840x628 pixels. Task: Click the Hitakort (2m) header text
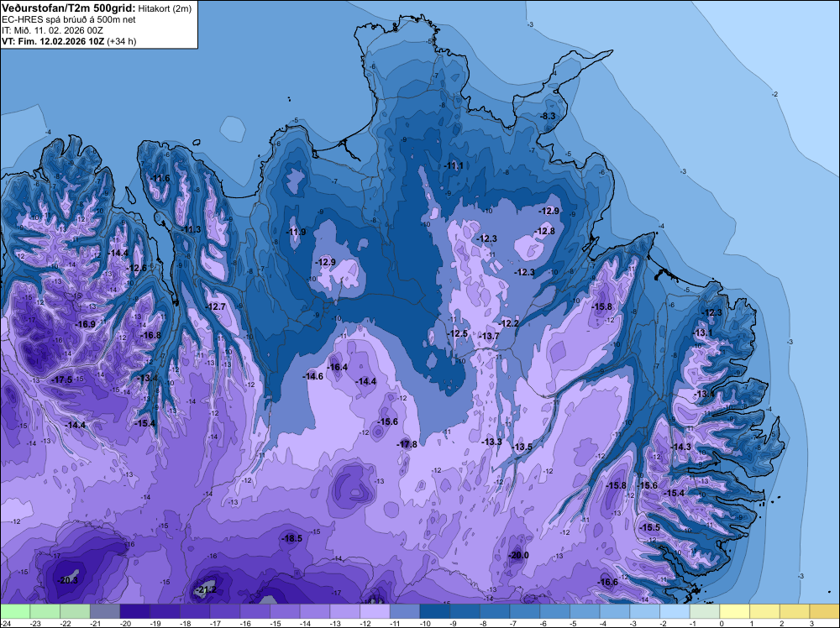pos(165,9)
